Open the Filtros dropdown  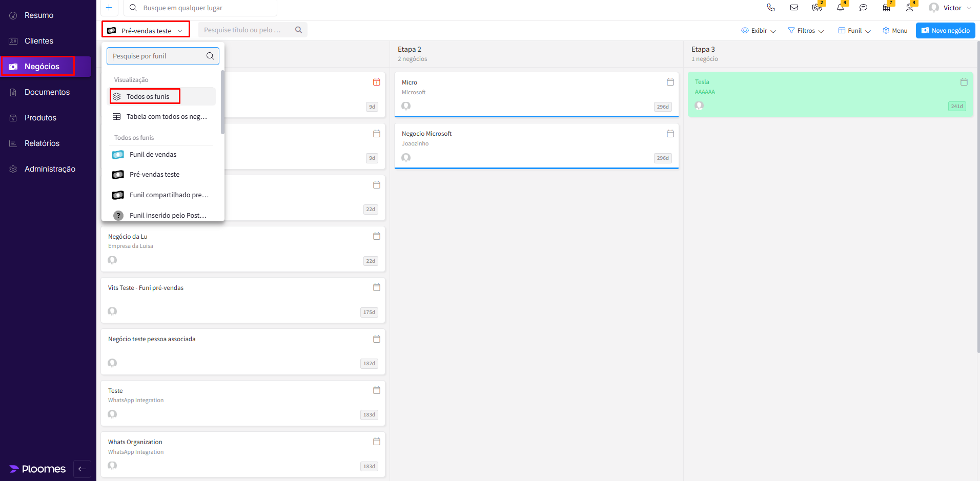click(x=806, y=31)
